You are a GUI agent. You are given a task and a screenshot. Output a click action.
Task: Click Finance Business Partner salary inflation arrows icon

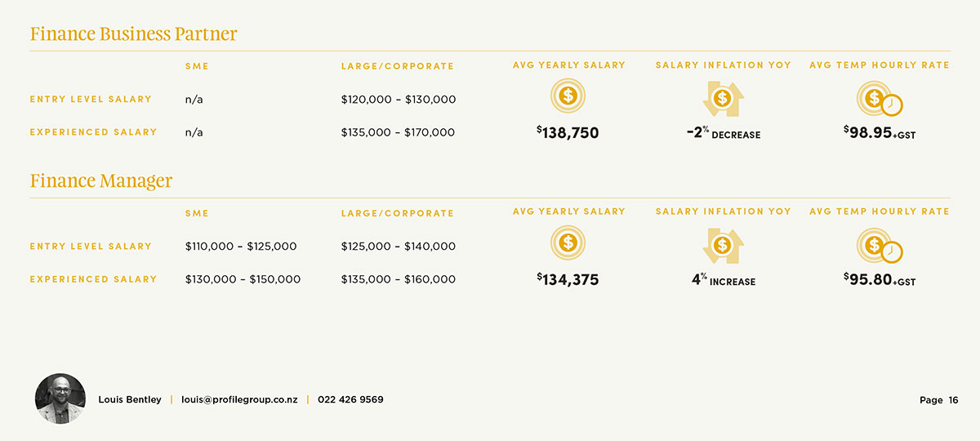(723, 98)
